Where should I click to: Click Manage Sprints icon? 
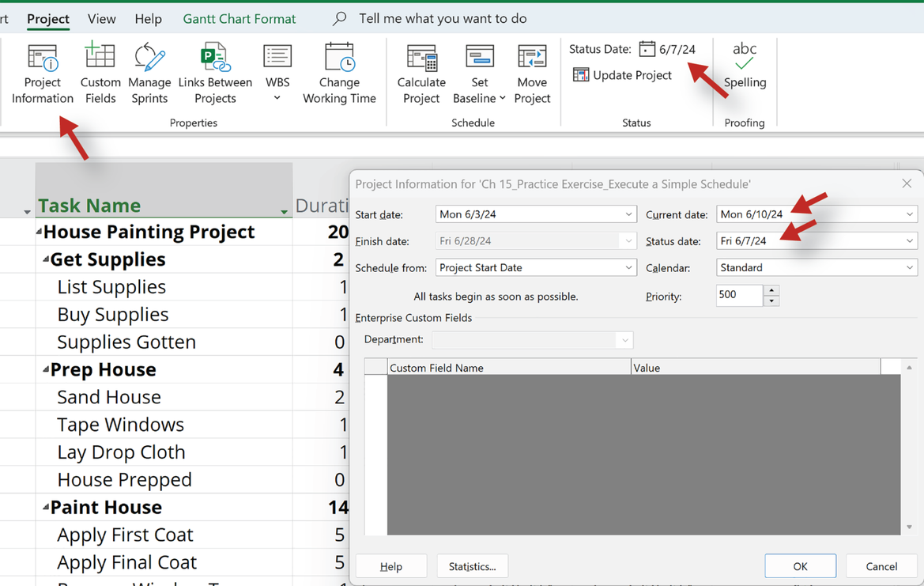(149, 74)
